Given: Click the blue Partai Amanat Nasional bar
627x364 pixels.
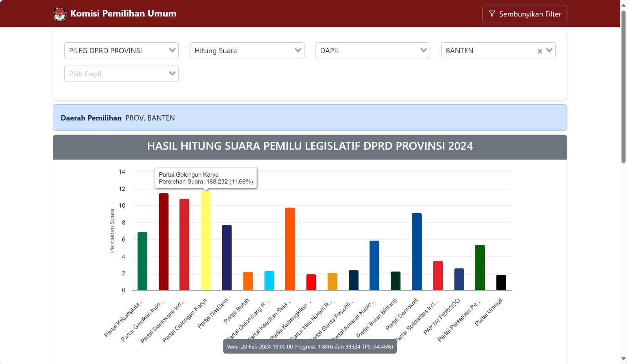Looking at the screenshot, I should (x=375, y=265).
